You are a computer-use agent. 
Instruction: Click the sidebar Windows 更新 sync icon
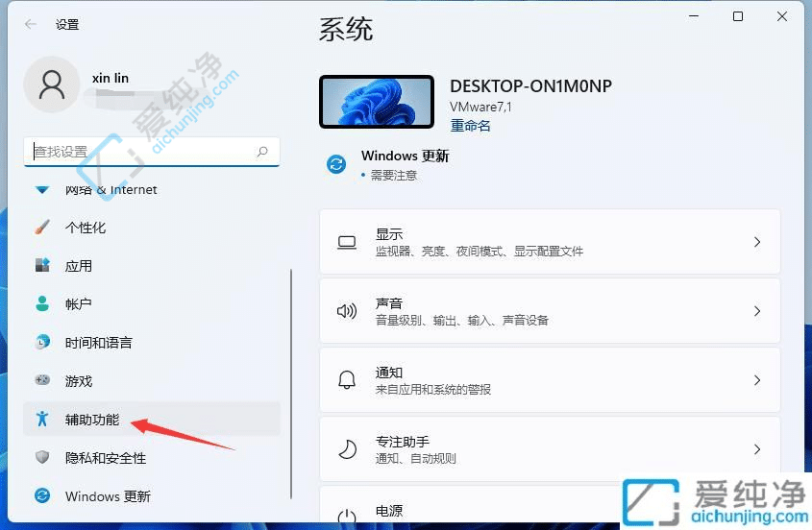click(42, 495)
